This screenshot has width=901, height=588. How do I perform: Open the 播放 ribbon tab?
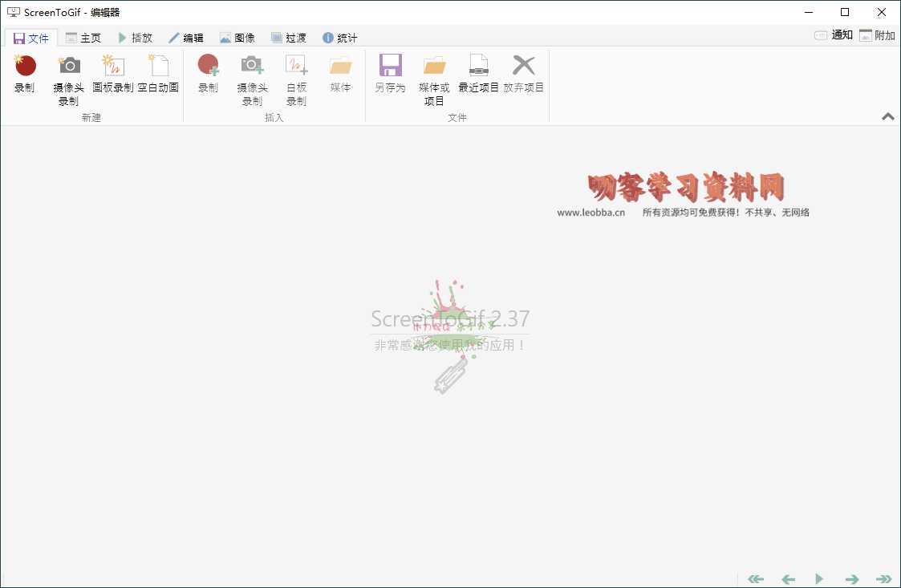click(x=136, y=38)
